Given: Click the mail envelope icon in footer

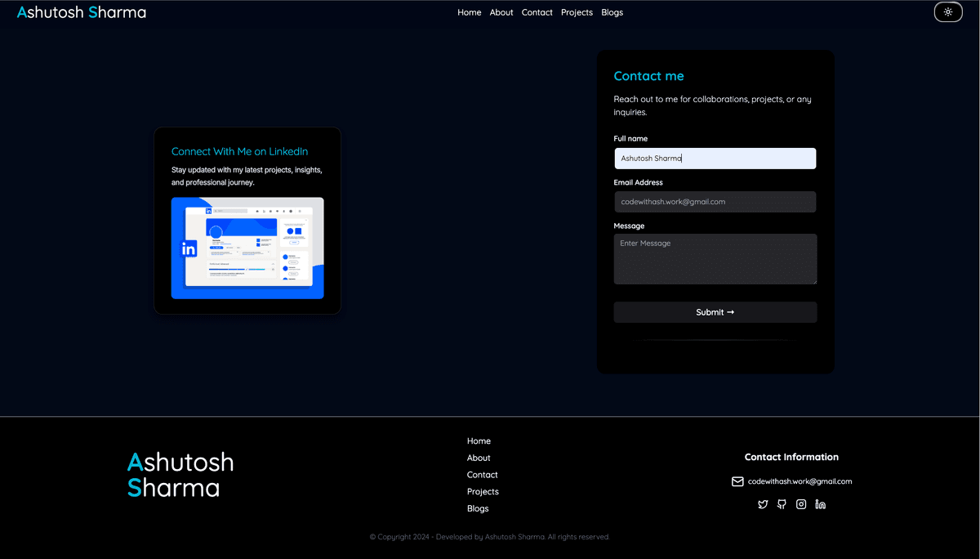Looking at the screenshot, I should (x=737, y=481).
